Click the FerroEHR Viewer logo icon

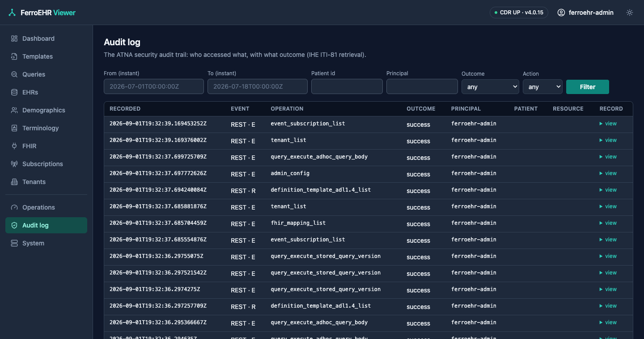coord(12,13)
